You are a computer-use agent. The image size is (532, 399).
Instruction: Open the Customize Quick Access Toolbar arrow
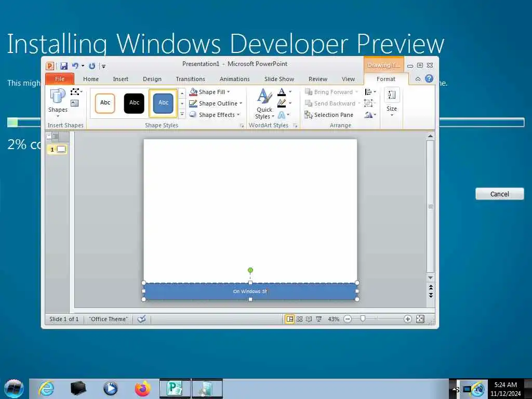coord(104,66)
